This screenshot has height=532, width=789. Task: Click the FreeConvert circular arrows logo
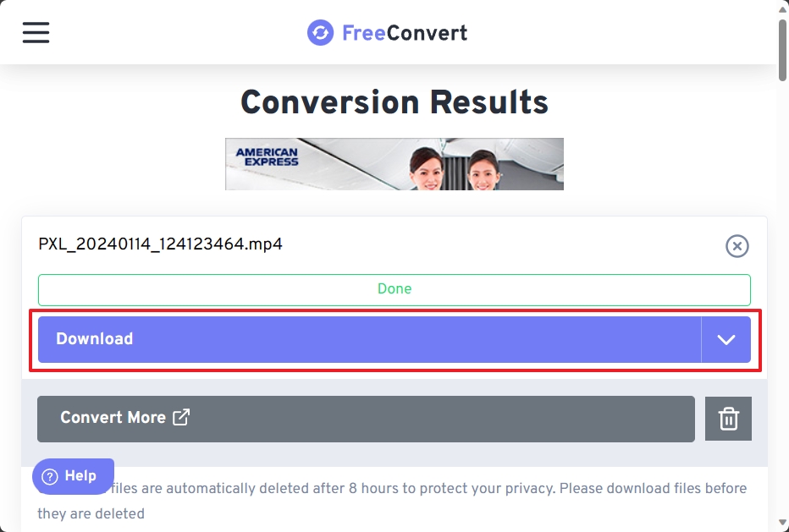click(320, 33)
